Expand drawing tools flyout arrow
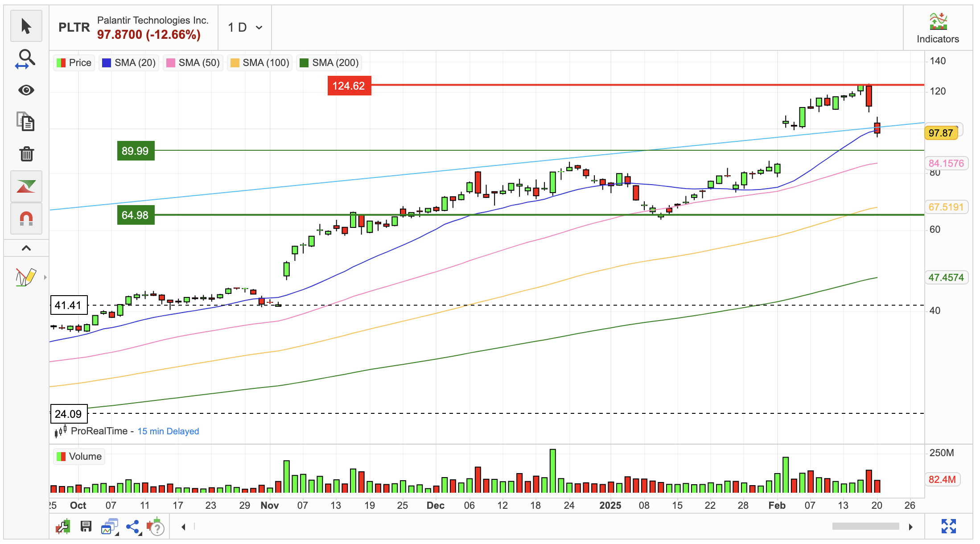Screen dimensions: 980x544 pos(45,277)
